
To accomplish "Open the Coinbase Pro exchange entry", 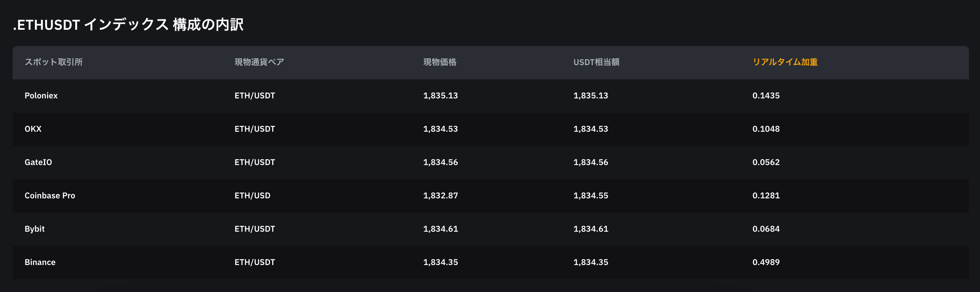I will (x=50, y=196).
